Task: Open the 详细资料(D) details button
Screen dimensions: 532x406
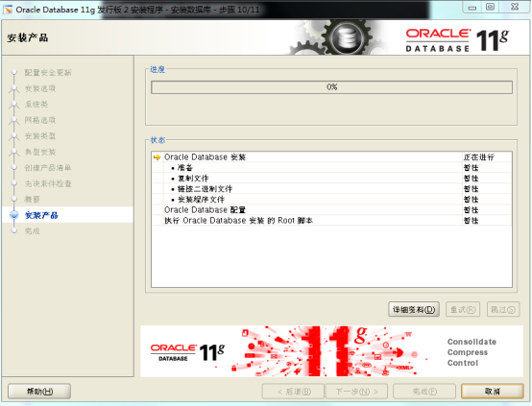Action: tap(414, 309)
